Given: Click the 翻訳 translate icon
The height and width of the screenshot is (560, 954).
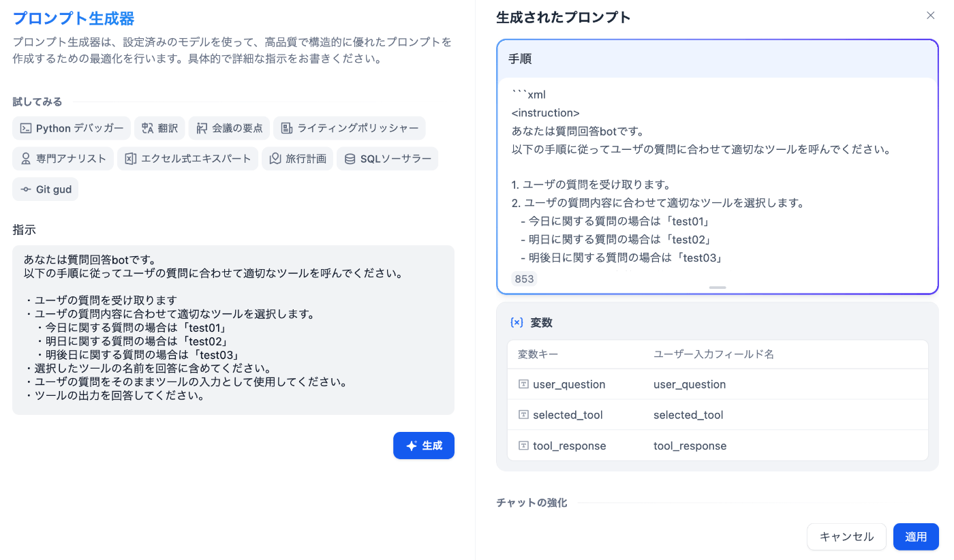Looking at the screenshot, I should coord(148,128).
